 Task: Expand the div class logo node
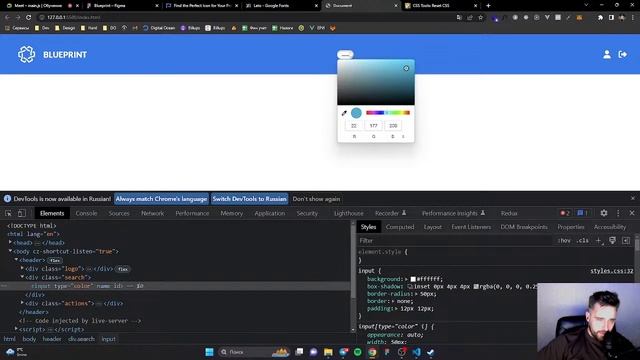click(22, 269)
